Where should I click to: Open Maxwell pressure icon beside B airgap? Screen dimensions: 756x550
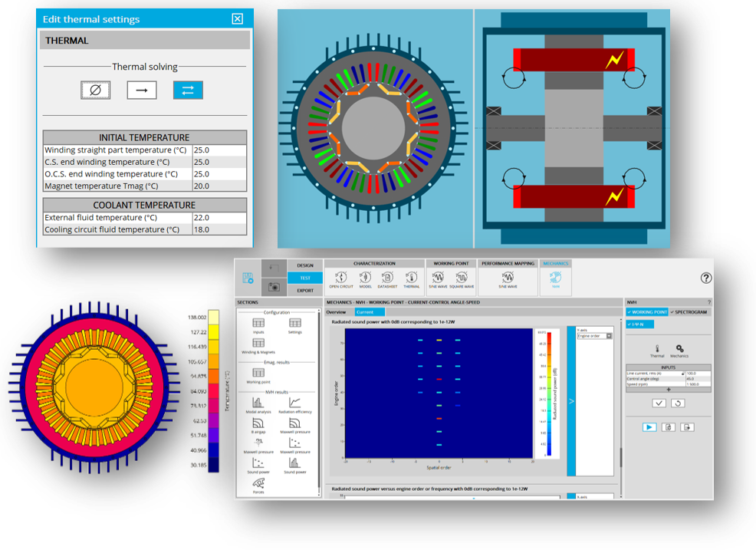(x=295, y=426)
